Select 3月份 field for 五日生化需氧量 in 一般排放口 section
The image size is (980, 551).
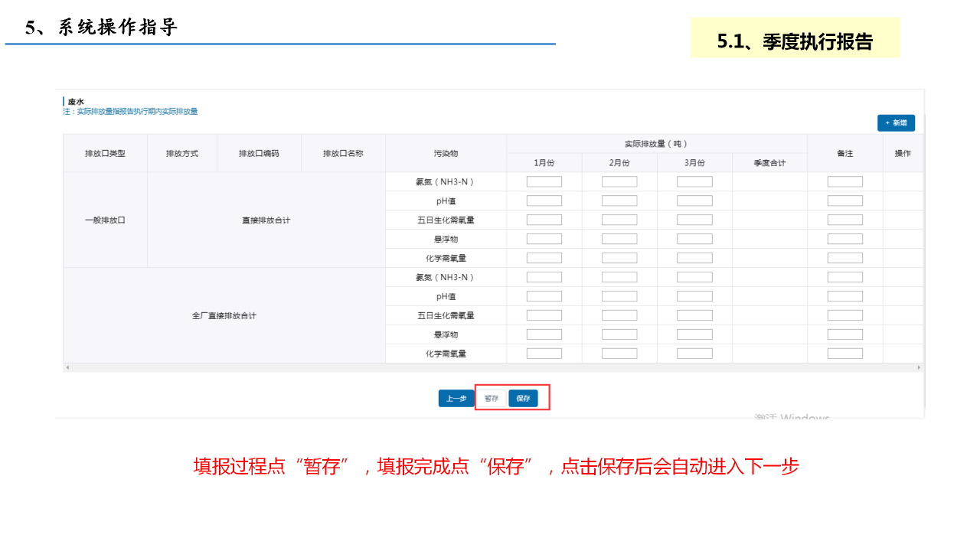click(694, 220)
